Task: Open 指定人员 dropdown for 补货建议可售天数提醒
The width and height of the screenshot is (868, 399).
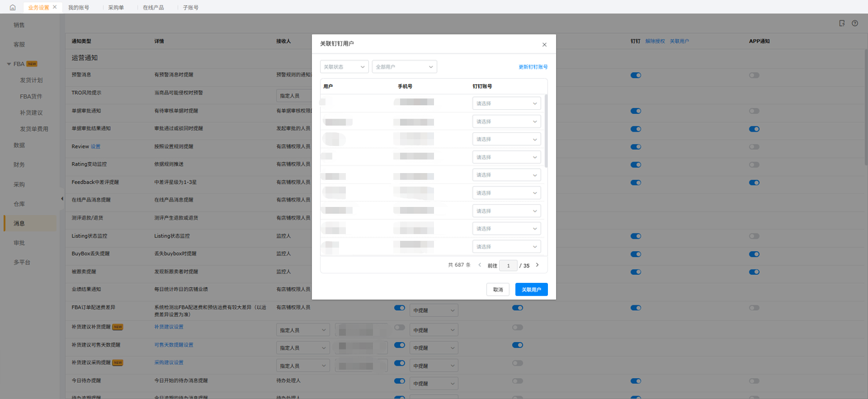Action: (x=303, y=347)
